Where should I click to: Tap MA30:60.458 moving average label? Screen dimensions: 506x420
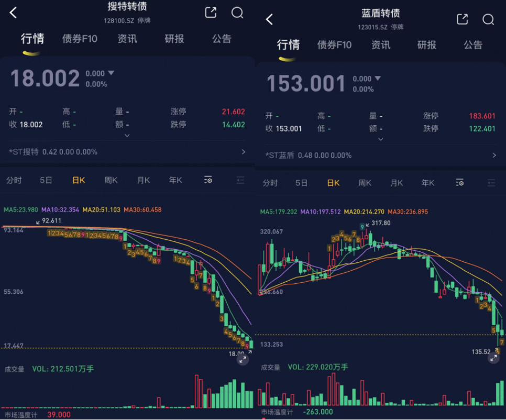click(142, 209)
